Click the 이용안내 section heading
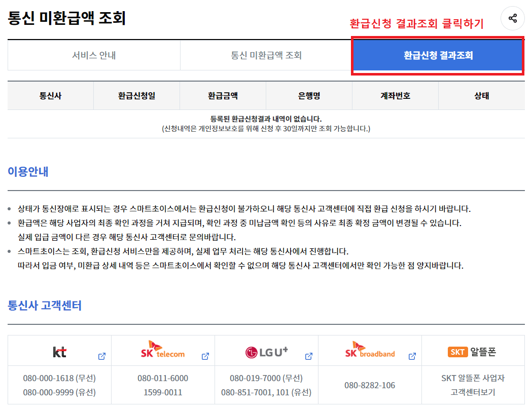 pyautogui.click(x=27, y=171)
